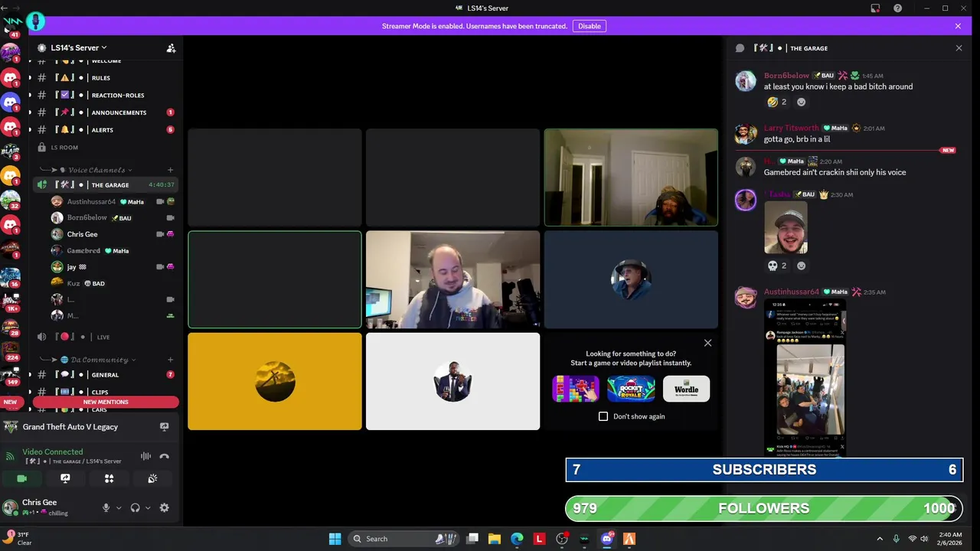Image resolution: width=980 pixels, height=551 pixels.
Task: Disconnect from voice with the hang-up icon
Action: (x=164, y=456)
